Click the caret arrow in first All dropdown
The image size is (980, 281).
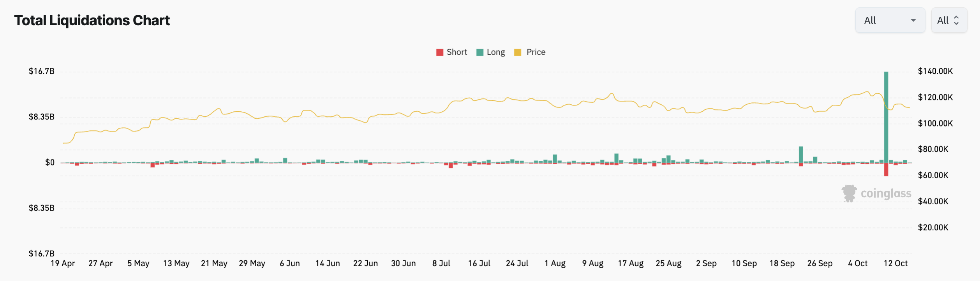coord(913,20)
